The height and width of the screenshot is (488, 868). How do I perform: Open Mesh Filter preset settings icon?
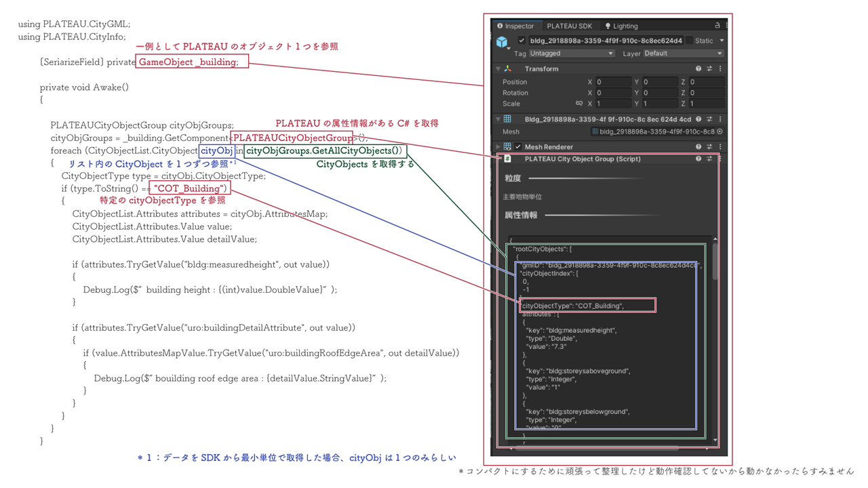(709, 119)
